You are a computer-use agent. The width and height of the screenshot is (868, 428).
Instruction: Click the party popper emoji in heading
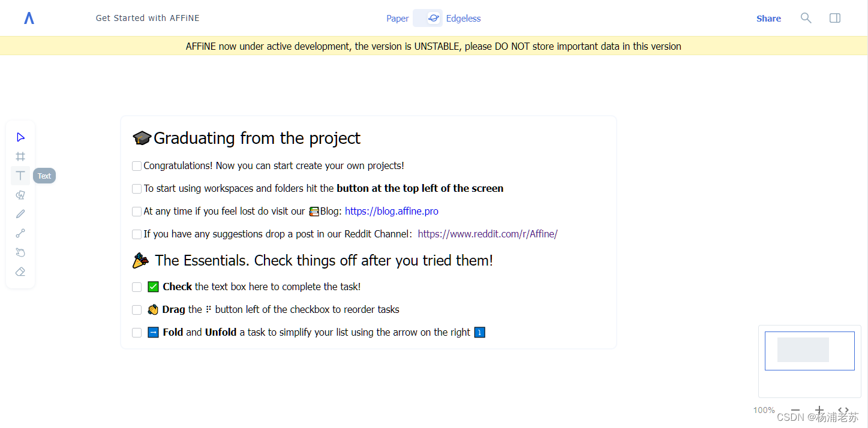[141, 261]
